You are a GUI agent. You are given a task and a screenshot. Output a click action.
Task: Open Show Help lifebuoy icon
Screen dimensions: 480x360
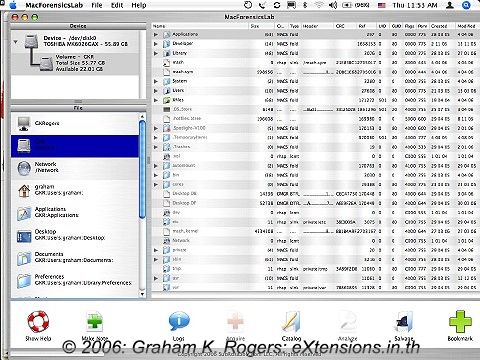pos(38,322)
